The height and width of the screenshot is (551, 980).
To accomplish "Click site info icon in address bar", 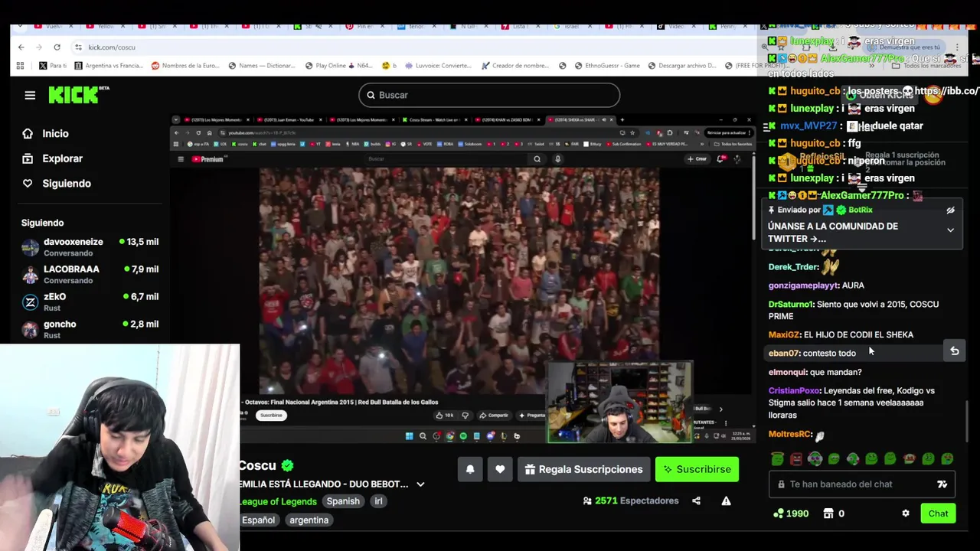I will 79,47.
